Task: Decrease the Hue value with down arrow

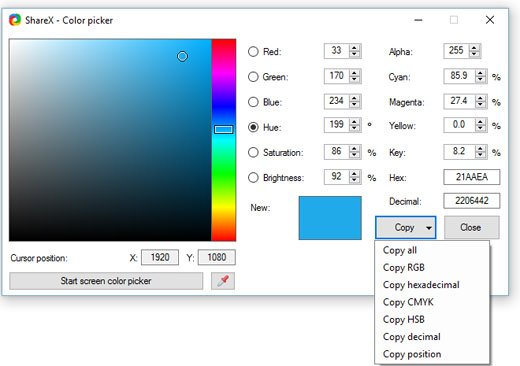Action: point(354,128)
